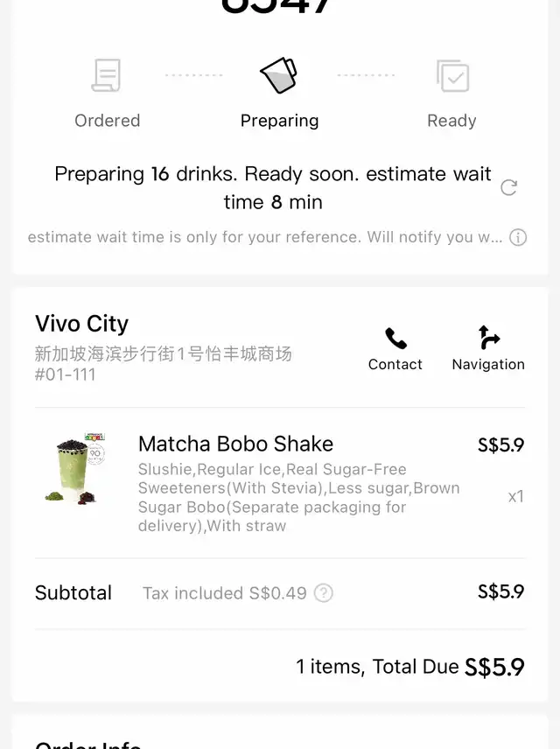Click the Contact label

[395, 365]
